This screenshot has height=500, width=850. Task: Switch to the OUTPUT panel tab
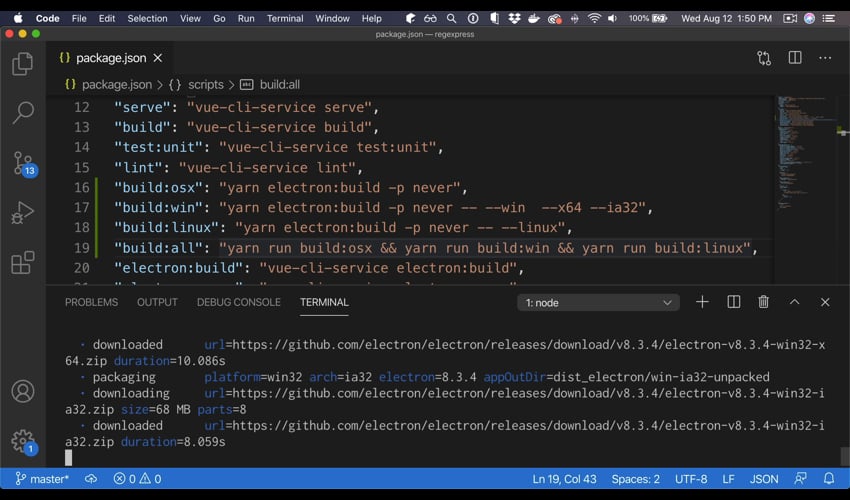pos(157,302)
